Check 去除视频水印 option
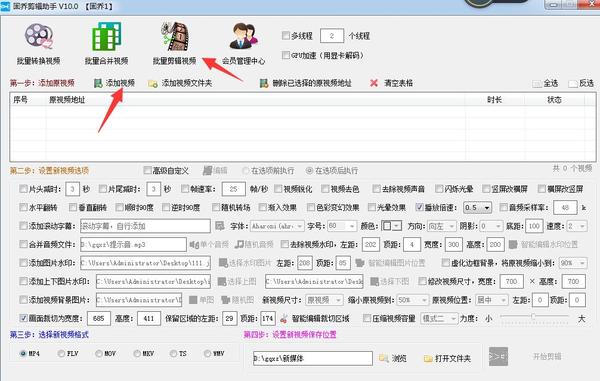 pyautogui.click(x=285, y=244)
